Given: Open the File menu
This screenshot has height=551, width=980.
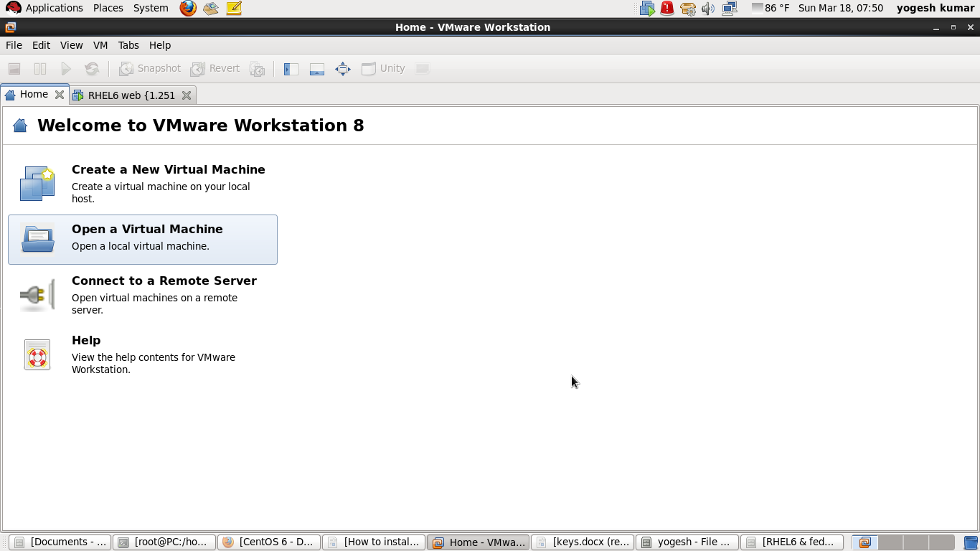Looking at the screenshot, I should (x=14, y=45).
